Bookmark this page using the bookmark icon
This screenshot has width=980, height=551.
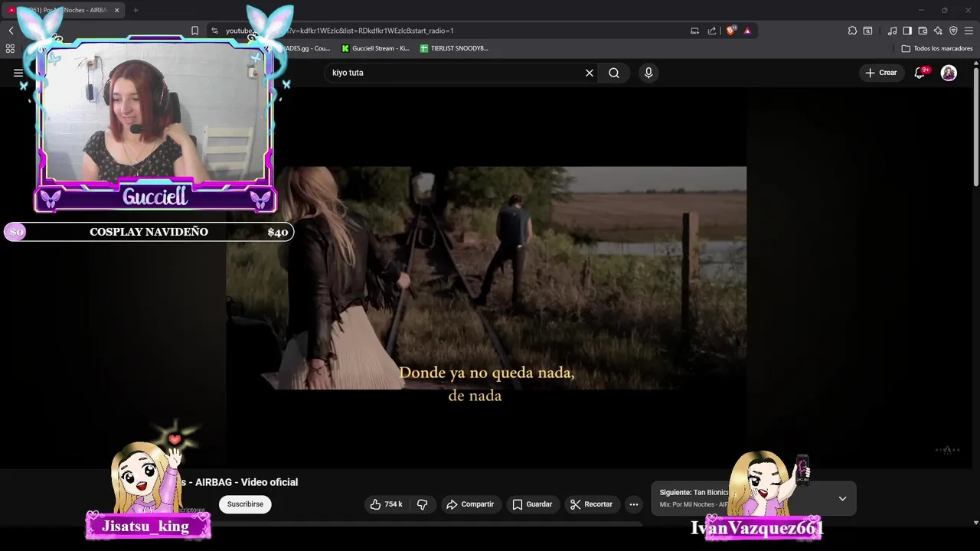pyautogui.click(x=194, y=31)
